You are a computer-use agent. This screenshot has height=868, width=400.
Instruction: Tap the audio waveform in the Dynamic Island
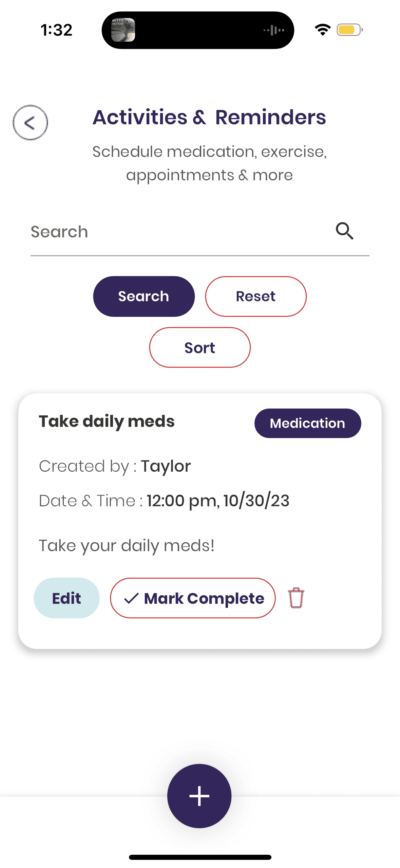274,30
